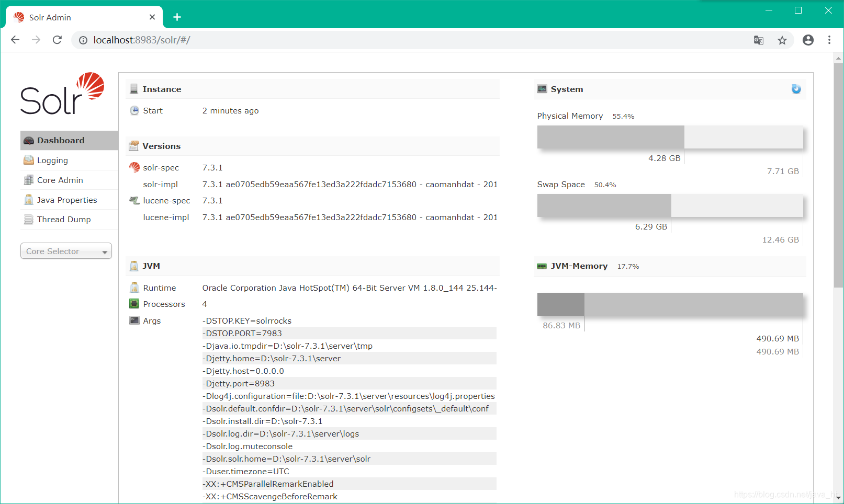This screenshot has height=504, width=844.
Task: Click the lucene-spec icon
Action: 134,200
